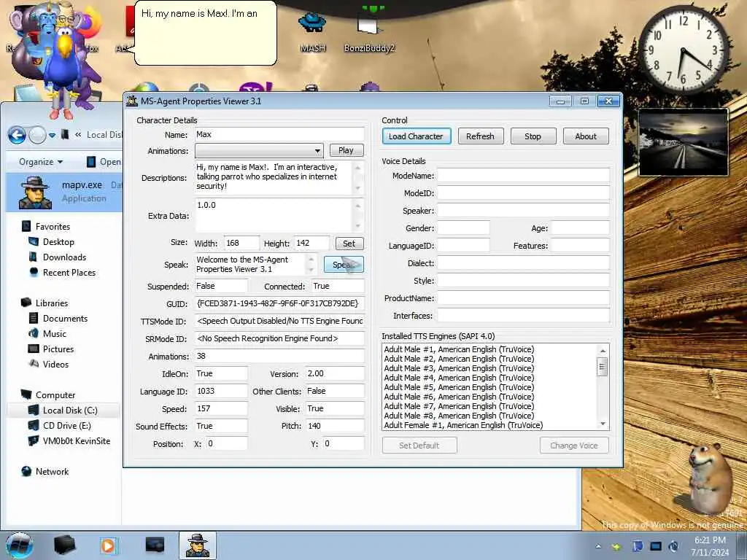Apply size with the Set button
747x560 pixels.
coord(349,244)
